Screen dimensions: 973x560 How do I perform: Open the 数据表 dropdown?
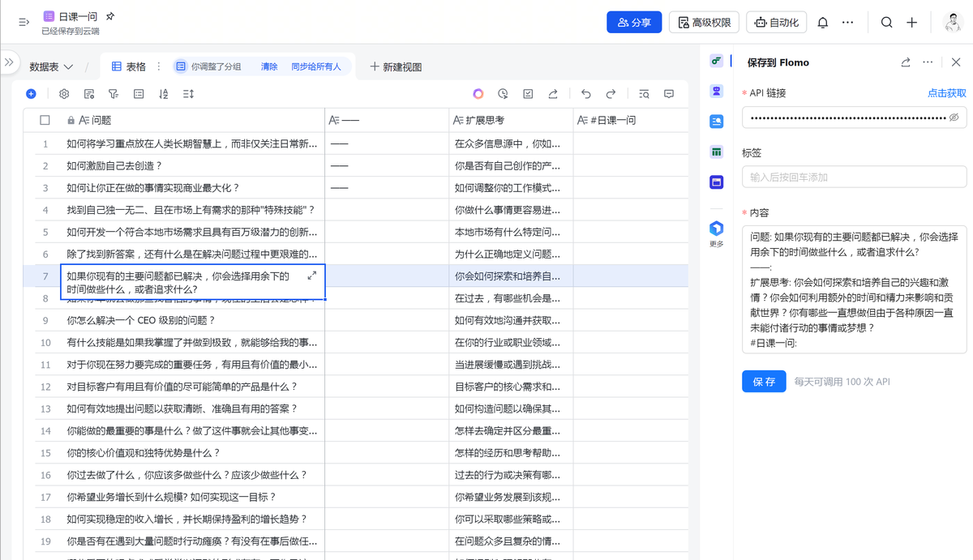pos(51,66)
